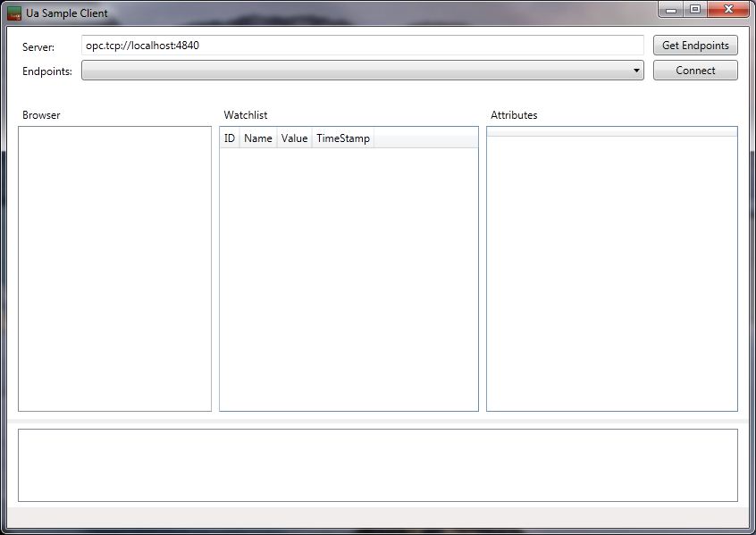Sort Watchlist by the ID column header

(x=230, y=138)
